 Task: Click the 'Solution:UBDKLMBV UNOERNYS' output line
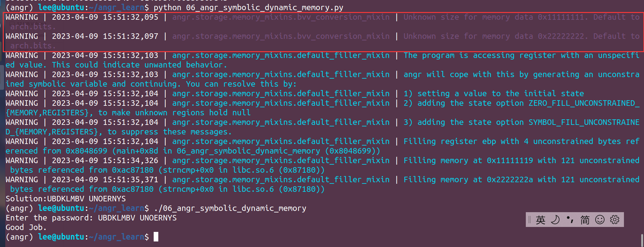tap(66, 199)
